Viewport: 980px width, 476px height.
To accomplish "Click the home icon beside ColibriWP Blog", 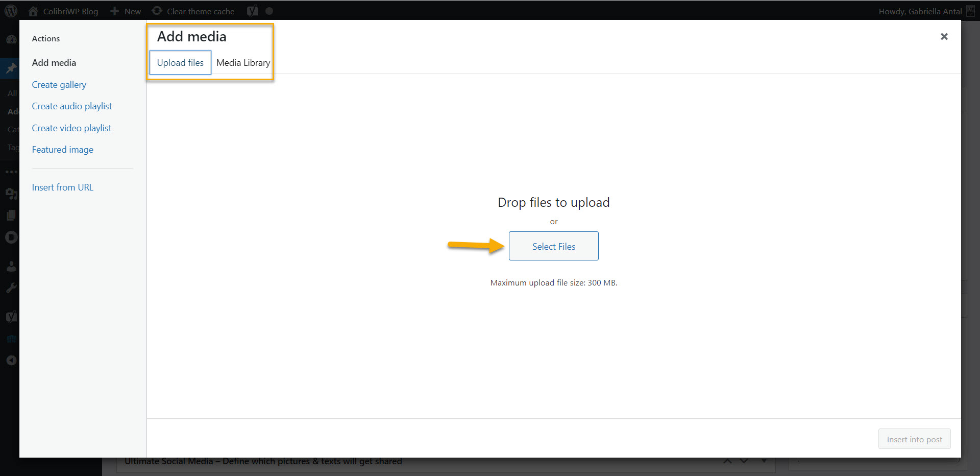I will 33,11.
